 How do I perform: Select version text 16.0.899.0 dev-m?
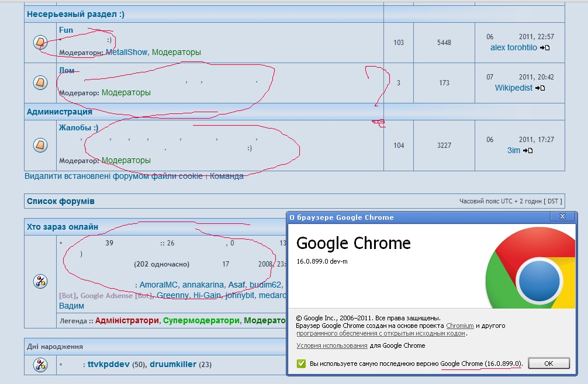point(321,261)
